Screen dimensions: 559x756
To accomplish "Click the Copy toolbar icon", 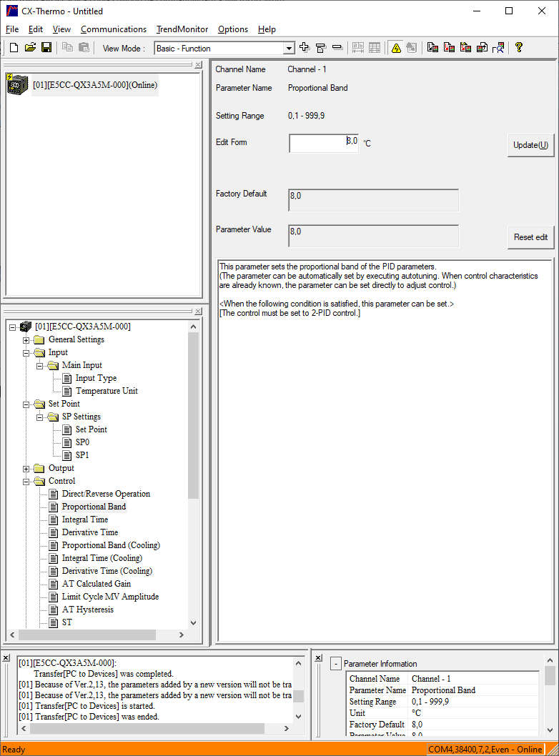I will tap(67, 48).
